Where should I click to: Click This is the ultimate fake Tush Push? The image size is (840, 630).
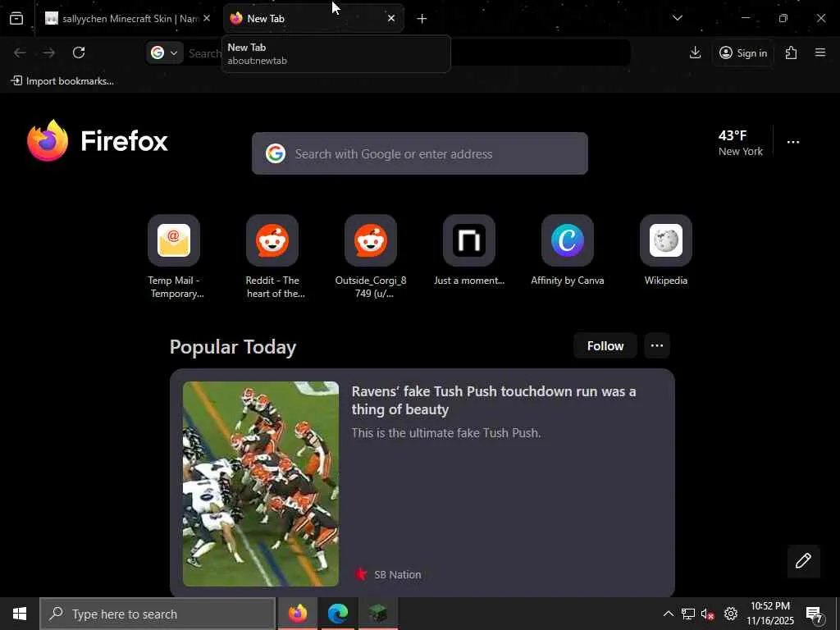[x=446, y=433]
